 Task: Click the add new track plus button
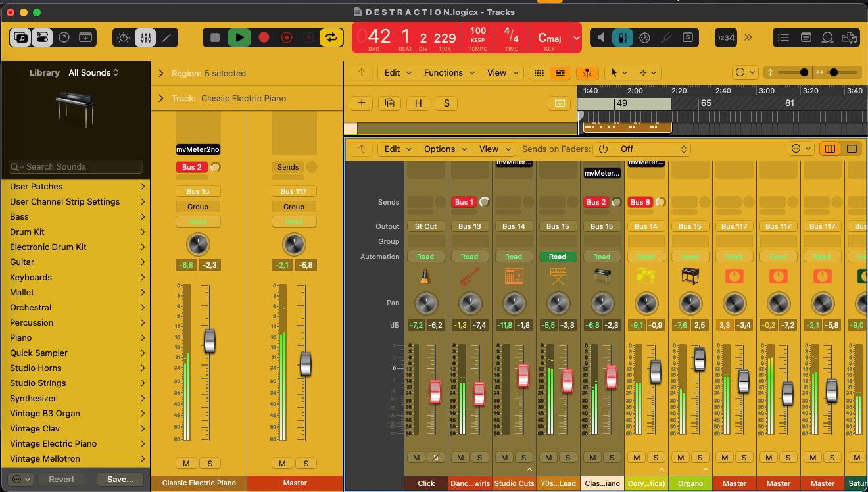(x=362, y=103)
